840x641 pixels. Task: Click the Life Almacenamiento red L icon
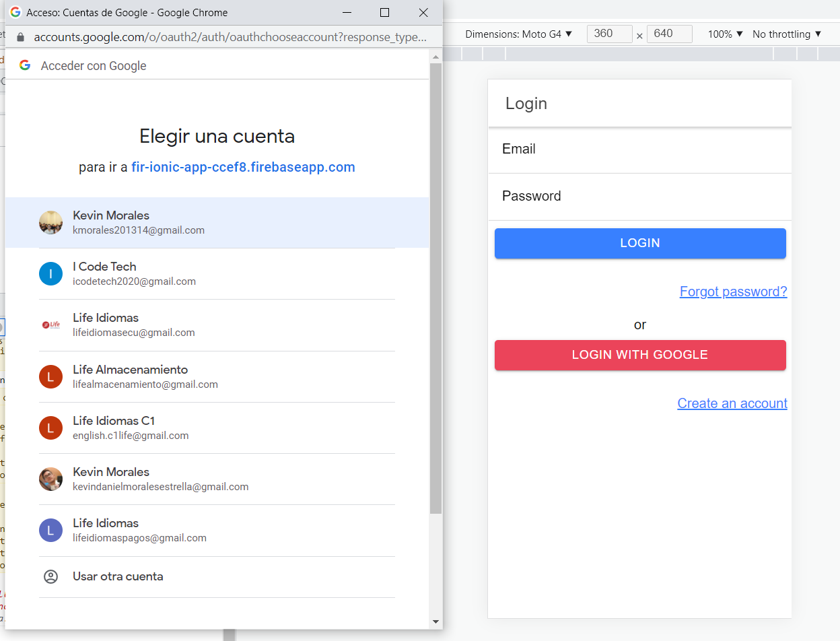pyautogui.click(x=50, y=376)
